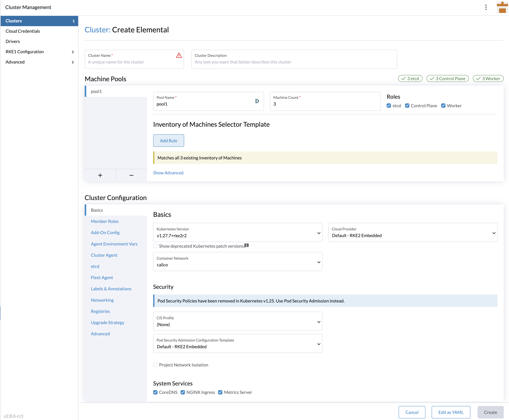The width and height of the screenshot is (509, 420).
Task: Open Show Advanced for the machine selector
Action: point(168,172)
